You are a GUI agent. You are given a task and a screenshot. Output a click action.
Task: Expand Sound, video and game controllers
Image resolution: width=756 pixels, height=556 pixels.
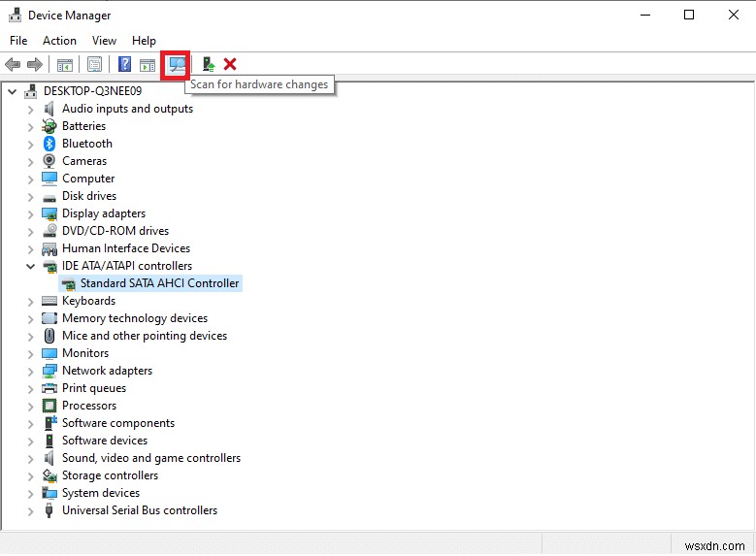30,459
